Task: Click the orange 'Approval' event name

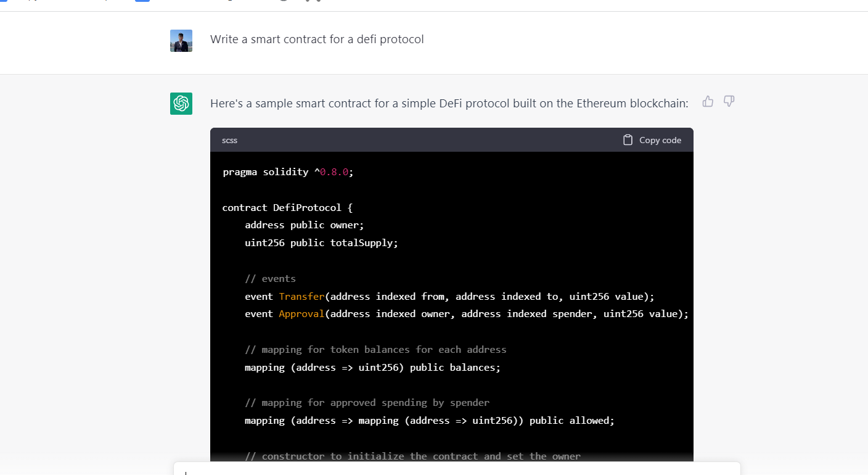Action: [301, 314]
